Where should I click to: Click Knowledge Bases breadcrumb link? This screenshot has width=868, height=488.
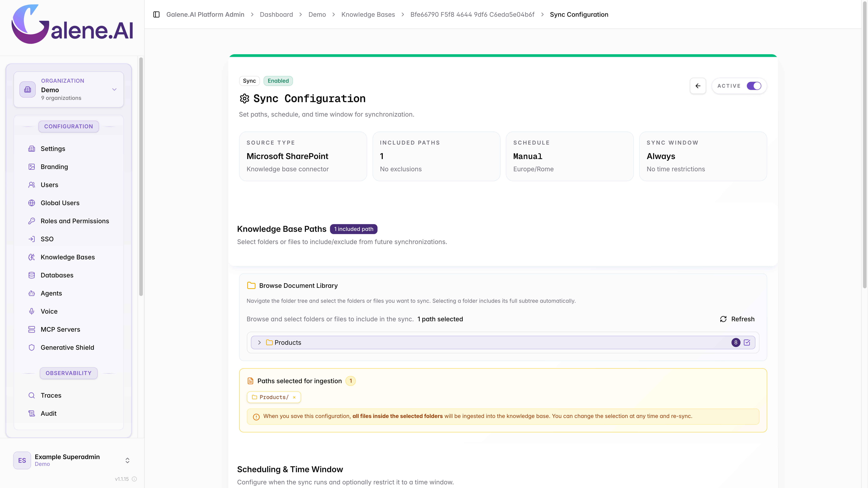[x=368, y=14]
